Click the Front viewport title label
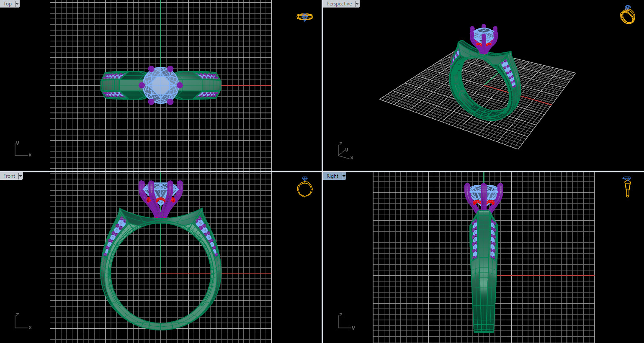 tap(9, 176)
